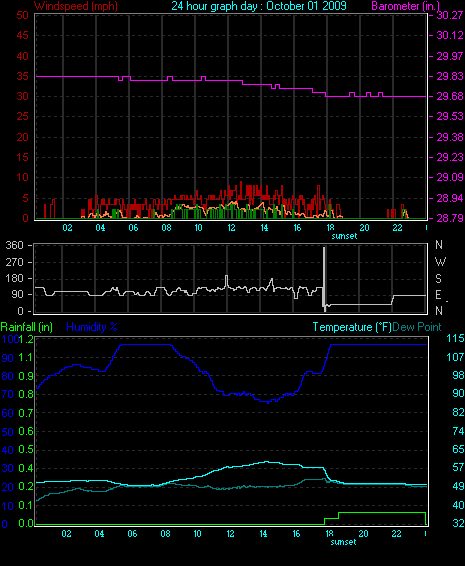Click the 29.68 barometer scale value
465x566 pixels.
pos(450,96)
